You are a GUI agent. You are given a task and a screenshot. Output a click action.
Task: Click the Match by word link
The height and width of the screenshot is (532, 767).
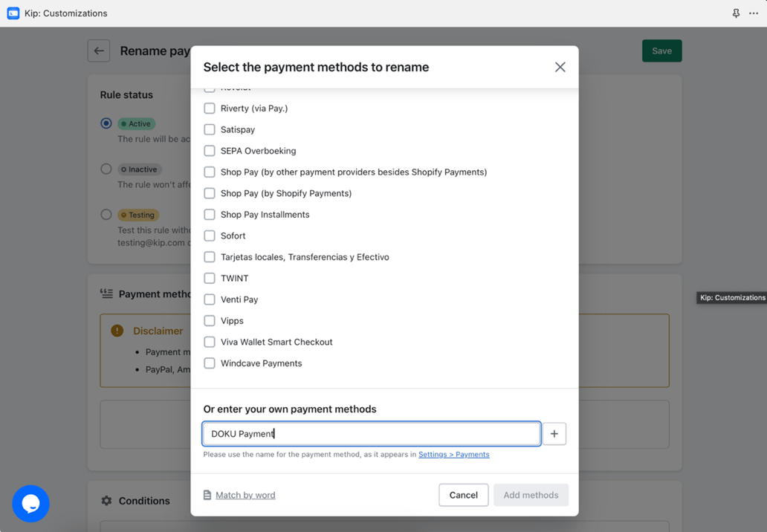(x=245, y=495)
